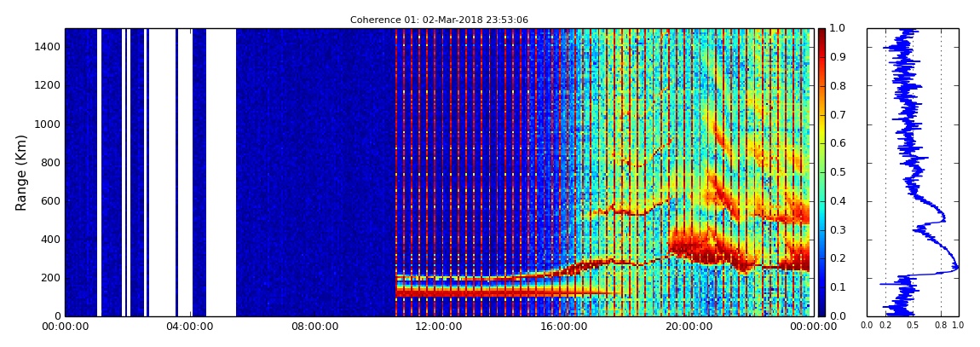Click the colorbar's 0.5 tick label
Screen dimensions: 980x347
(839, 172)
